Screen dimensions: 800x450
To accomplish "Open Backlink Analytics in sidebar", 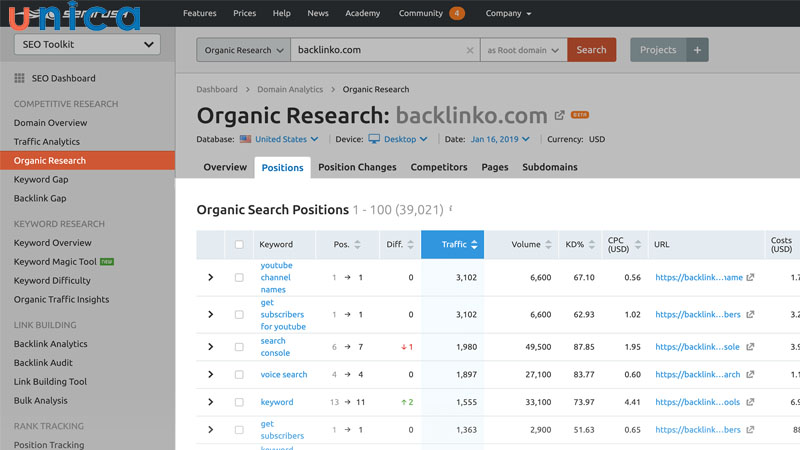I will tap(51, 344).
